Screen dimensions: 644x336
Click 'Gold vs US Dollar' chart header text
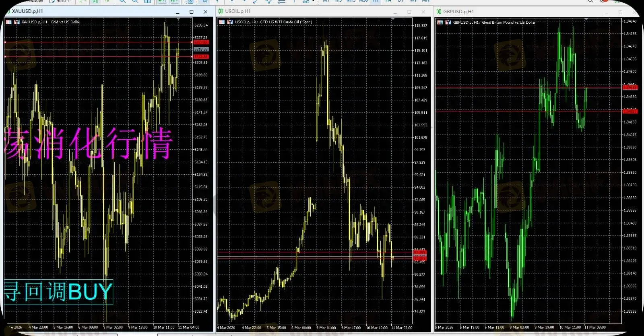click(65, 22)
